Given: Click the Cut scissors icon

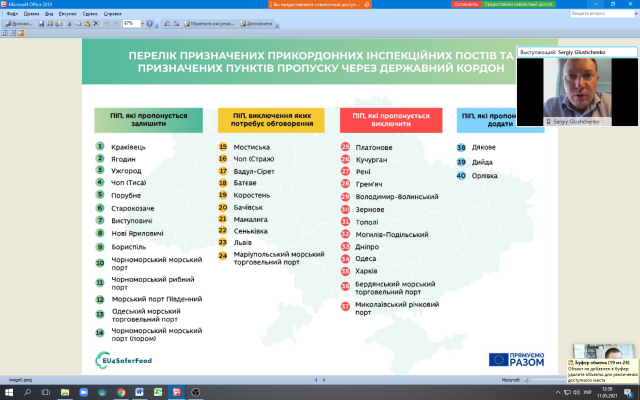Looking at the screenshot, I should tap(69, 24).
